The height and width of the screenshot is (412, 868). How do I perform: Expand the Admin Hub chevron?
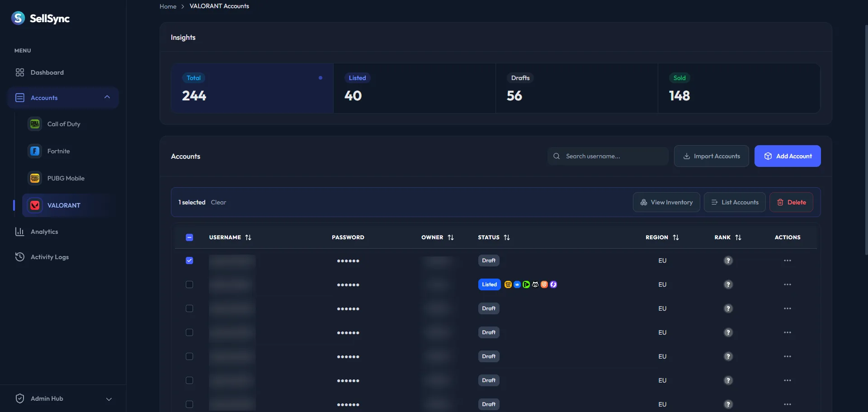tap(109, 399)
